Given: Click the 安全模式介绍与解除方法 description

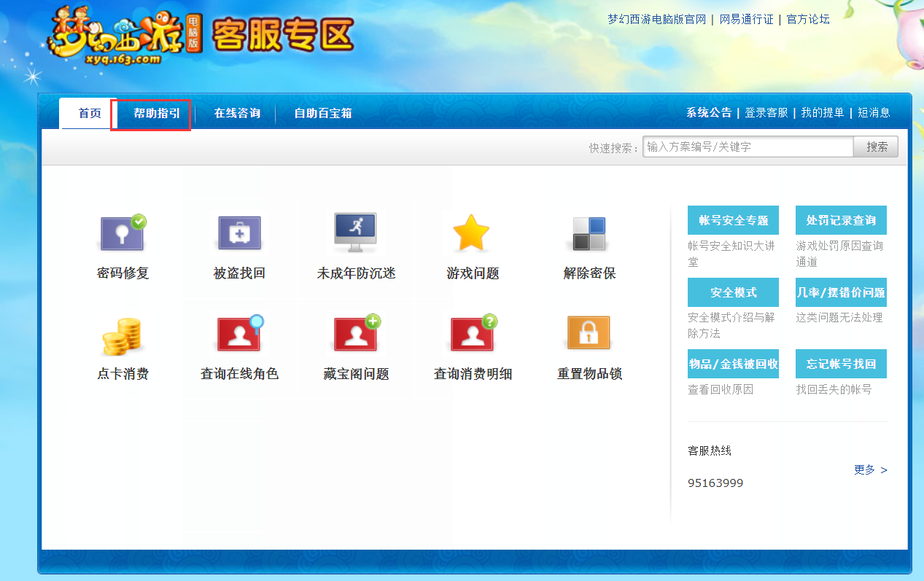Looking at the screenshot, I should 731,325.
